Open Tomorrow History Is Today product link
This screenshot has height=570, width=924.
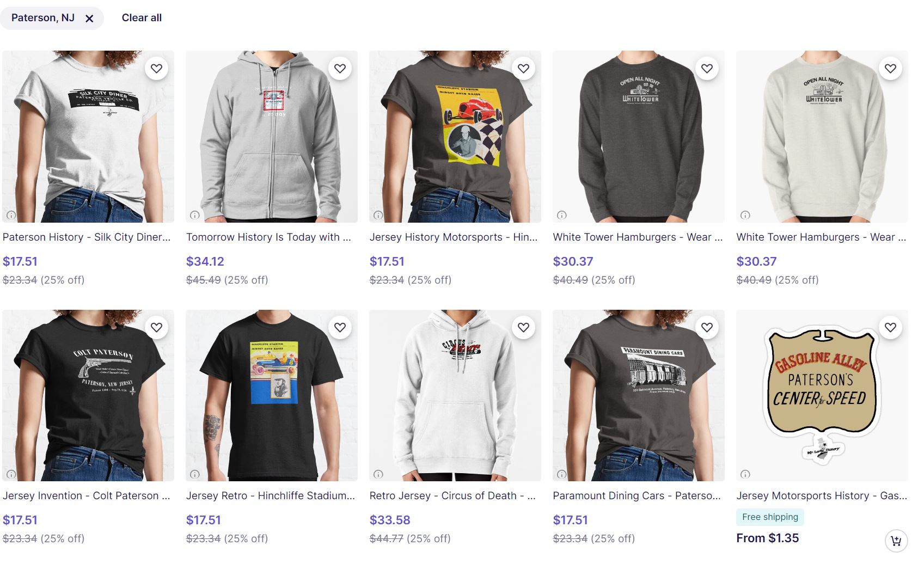pyautogui.click(x=268, y=237)
